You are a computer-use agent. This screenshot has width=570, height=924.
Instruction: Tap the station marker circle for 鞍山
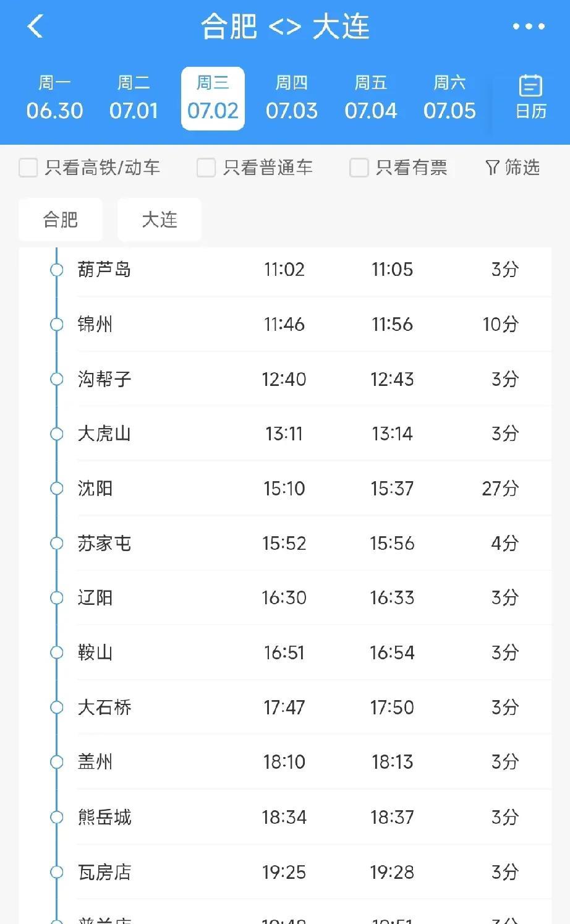click(x=57, y=652)
